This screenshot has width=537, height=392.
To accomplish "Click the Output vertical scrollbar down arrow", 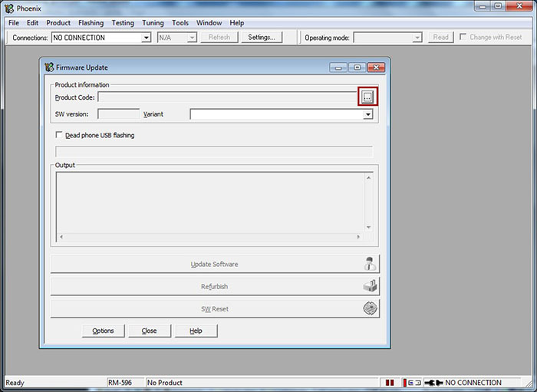I will pos(368,227).
